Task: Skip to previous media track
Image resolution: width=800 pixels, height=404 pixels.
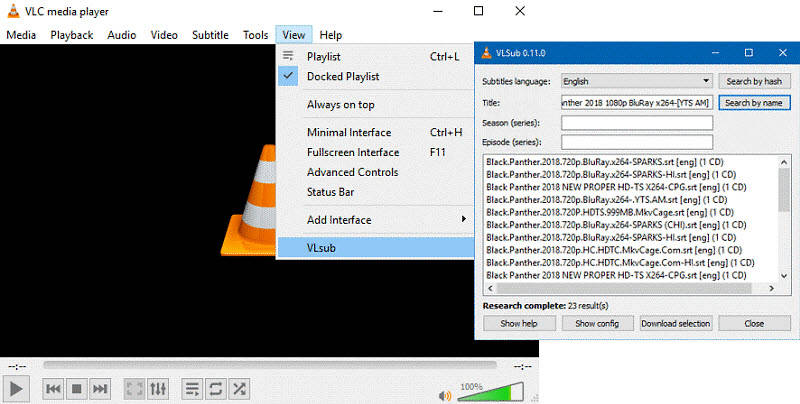Action: click(53, 389)
